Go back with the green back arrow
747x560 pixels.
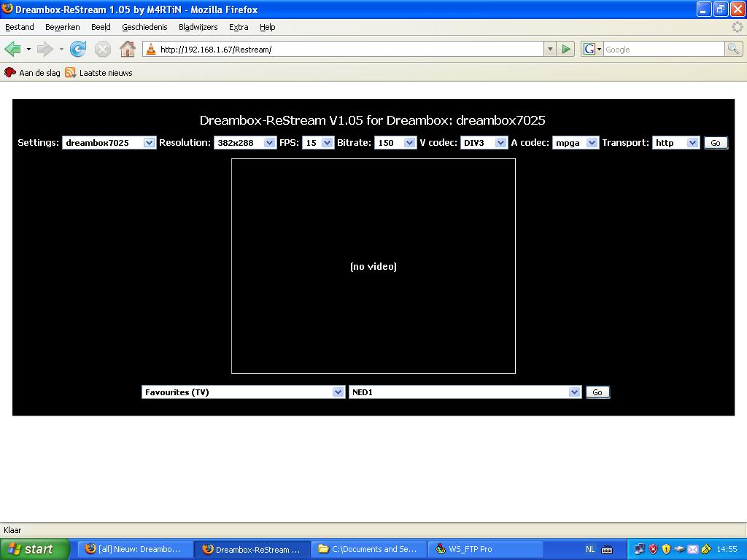point(12,49)
